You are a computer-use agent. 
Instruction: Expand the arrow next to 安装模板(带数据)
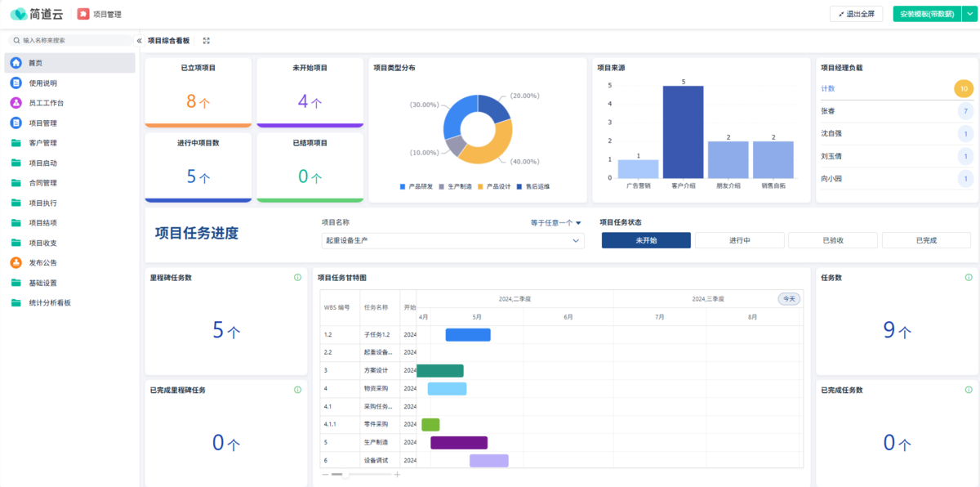coord(969,14)
